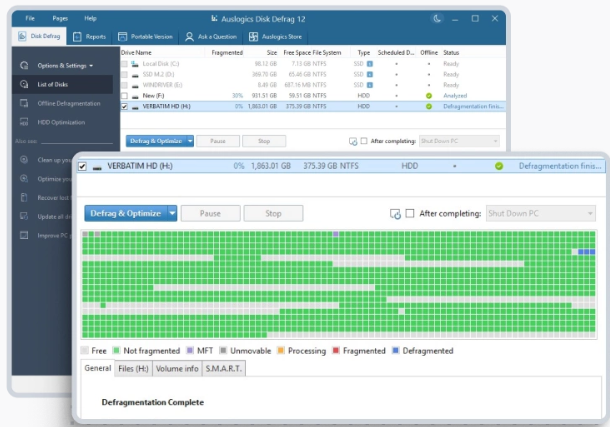The height and width of the screenshot is (427, 610).
Task: Sort by Drive Name column header
Action: pos(136,52)
